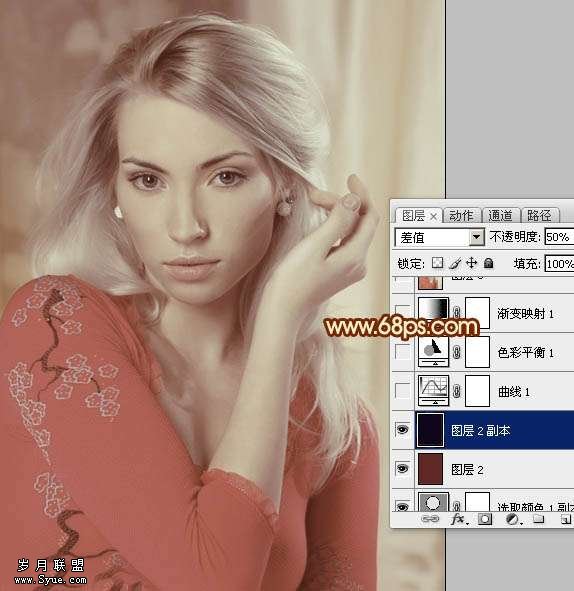Click the lock image pixels brush icon

click(x=455, y=263)
